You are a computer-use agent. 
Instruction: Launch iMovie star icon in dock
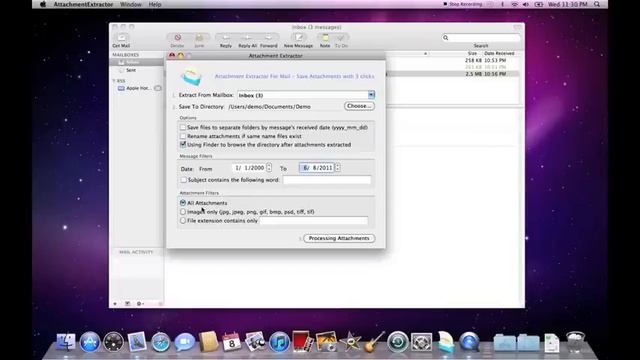350,342
